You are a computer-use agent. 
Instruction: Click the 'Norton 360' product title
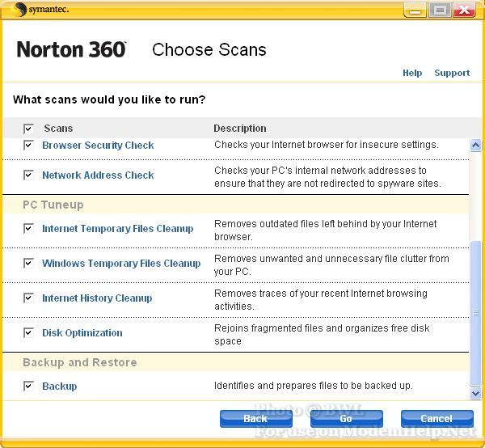pyautogui.click(x=71, y=49)
